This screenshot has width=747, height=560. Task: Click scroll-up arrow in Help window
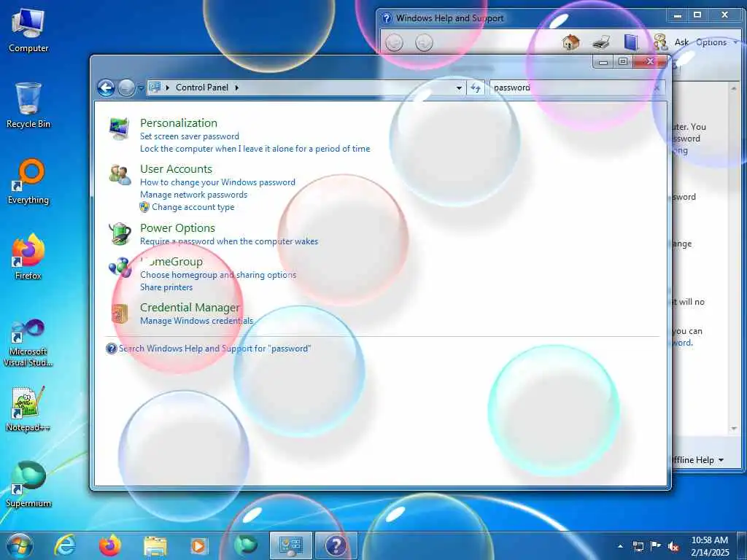coord(734,88)
